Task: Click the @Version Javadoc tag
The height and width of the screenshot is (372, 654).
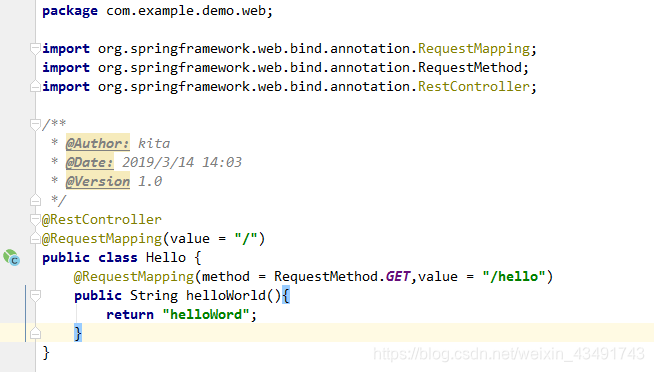Action: pyautogui.click(x=98, y=181)
